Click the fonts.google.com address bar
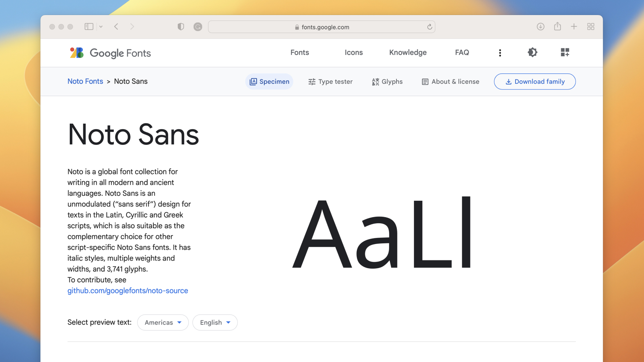644x362 pixels. (x=321, y=27)
